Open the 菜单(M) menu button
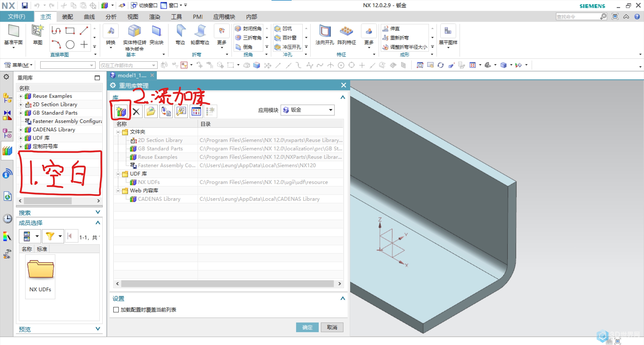Viewport: 644px width, 345px height. click(18, 65)
